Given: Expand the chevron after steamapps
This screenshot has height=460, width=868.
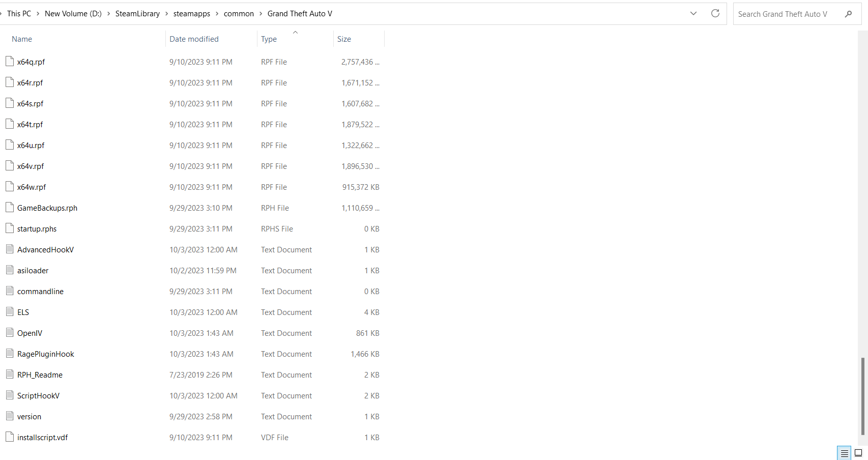Looking at the screenshot, I should tap(217, 14).
